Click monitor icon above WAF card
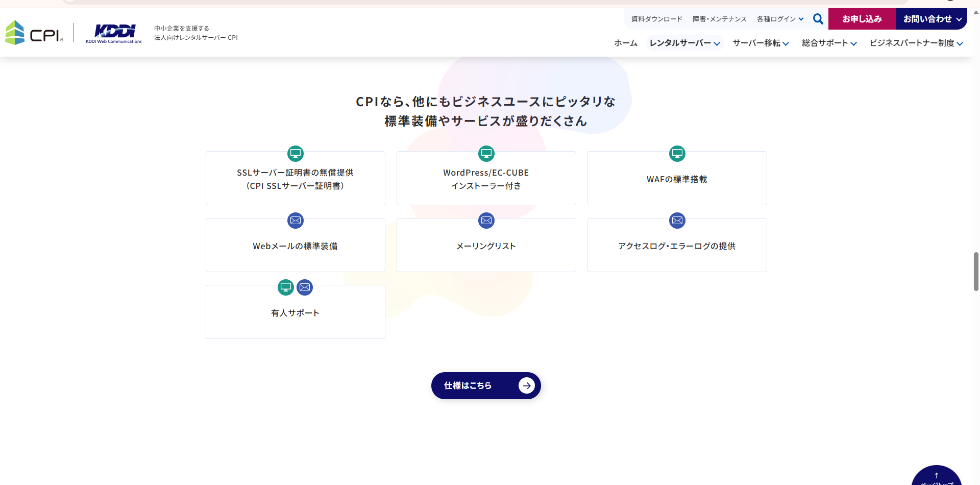980x485 pixels. [677, 153]
